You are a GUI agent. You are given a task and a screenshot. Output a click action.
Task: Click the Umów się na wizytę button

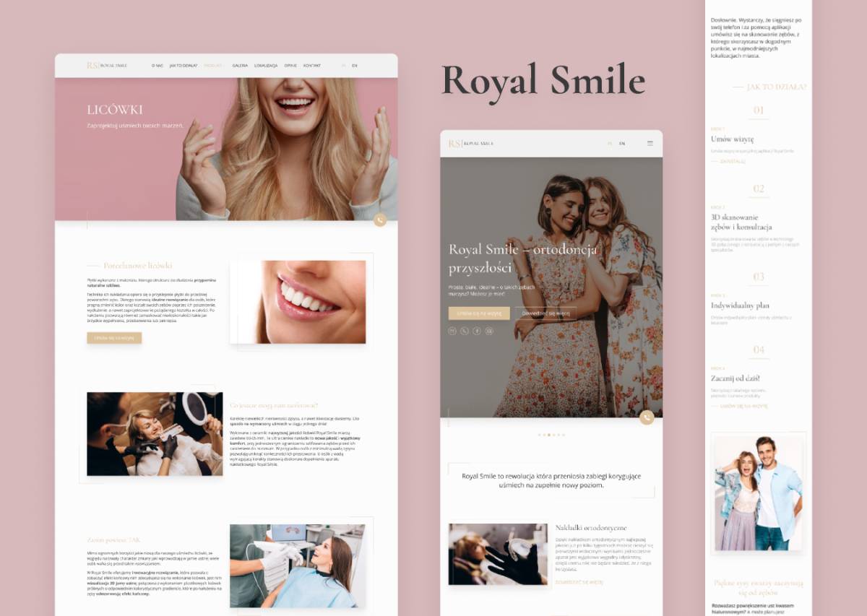coord(478,313)
